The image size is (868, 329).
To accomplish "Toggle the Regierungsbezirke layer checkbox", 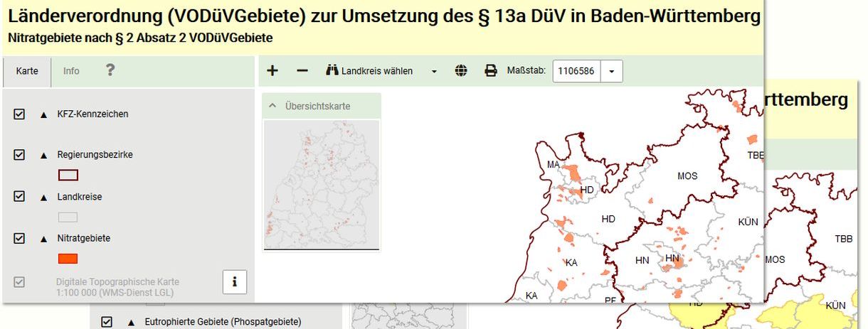I will tap(19, 154).
